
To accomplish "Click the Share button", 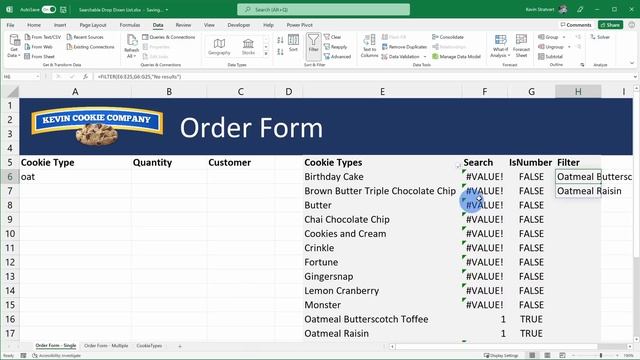I will [610, 25].
